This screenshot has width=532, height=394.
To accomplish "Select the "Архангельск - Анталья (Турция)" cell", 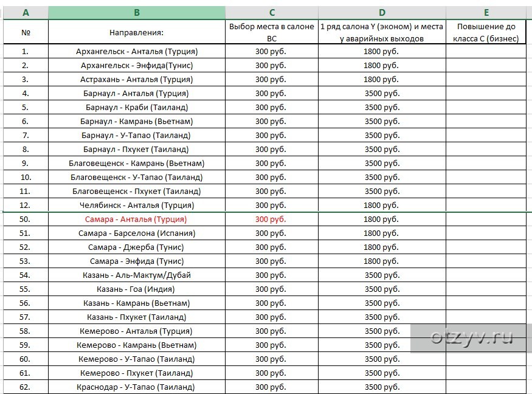I will click(x=136, y=52).
